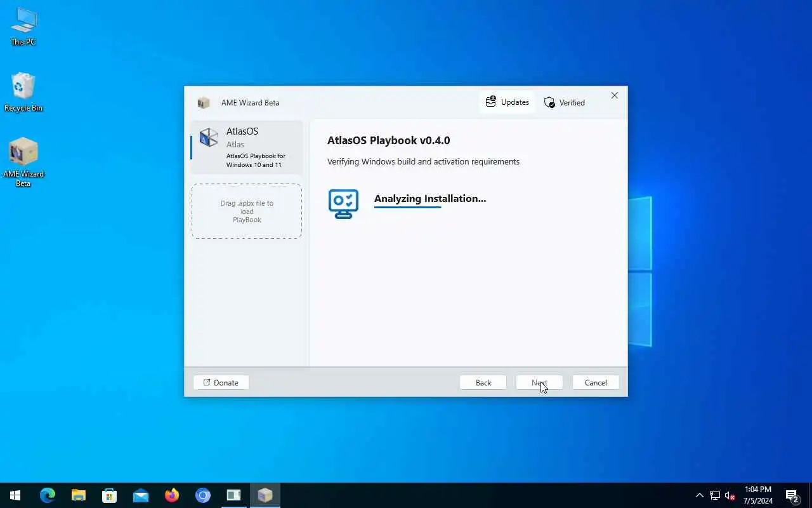Click the AME Wizard title bar icon
This screenshot has height=508, width=812.
click(204, 102)
